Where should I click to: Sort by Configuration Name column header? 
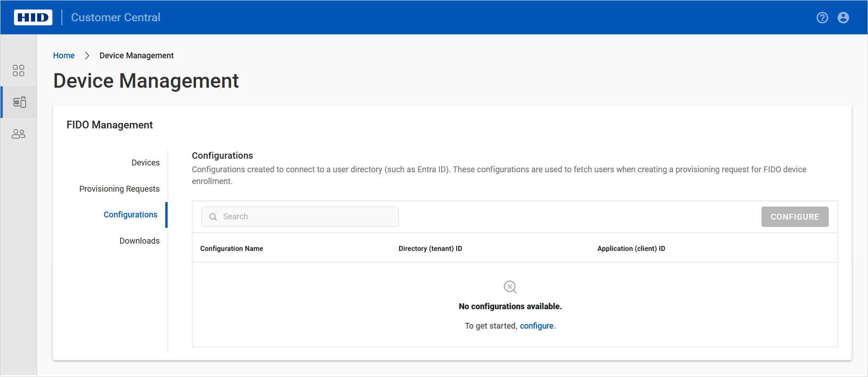232,249
